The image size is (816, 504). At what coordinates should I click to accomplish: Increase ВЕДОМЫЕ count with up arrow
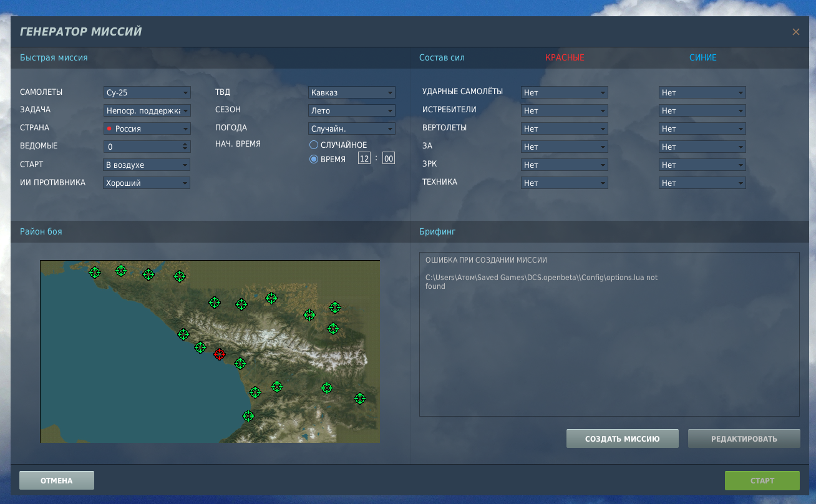coord(185,144)
